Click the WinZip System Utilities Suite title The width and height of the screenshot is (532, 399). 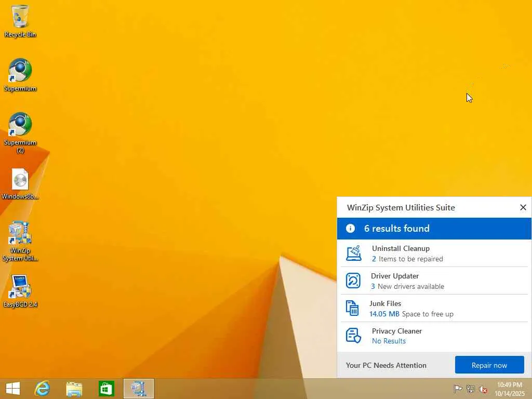(401, 208)
